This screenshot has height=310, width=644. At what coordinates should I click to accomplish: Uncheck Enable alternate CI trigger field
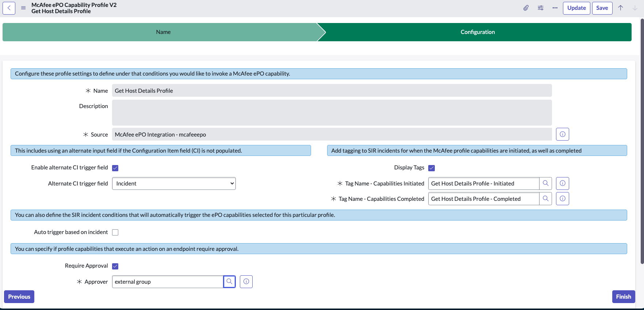click(115, 168)
